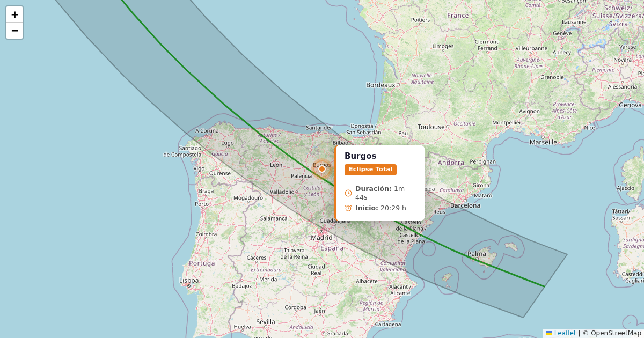Click the Porto city label

pos(202,204)
